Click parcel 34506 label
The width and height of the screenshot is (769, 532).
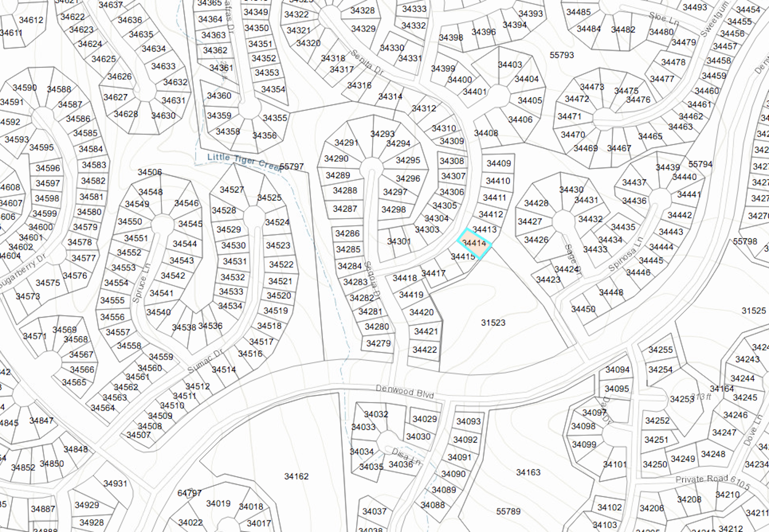point(150,172)
